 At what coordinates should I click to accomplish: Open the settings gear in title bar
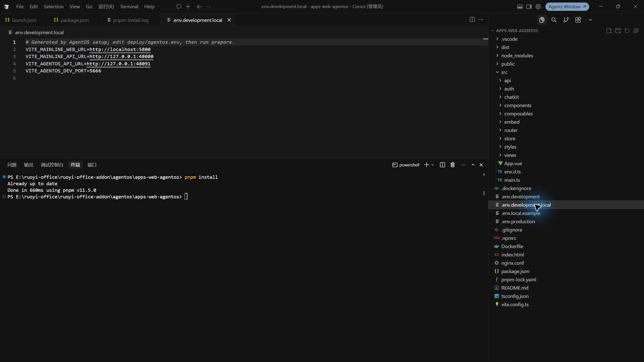coord(538,7)
